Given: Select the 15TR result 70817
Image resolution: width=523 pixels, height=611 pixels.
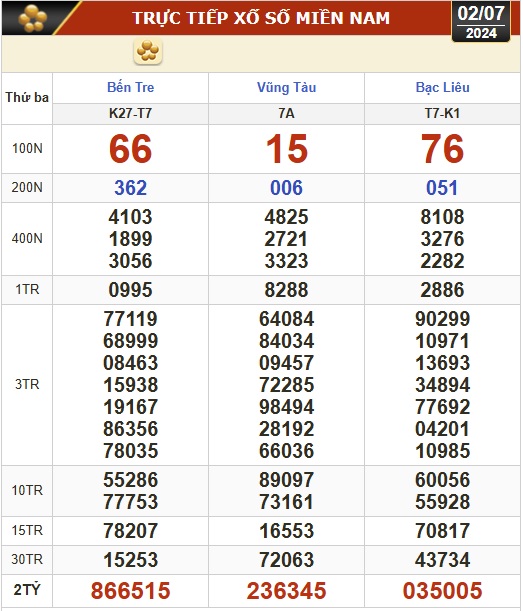Looking at the screenshot, I should (x=442, y=531).
